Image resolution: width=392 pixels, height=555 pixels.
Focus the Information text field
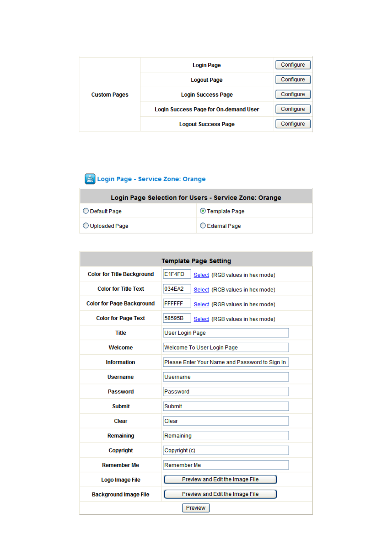tap(226, 362)
